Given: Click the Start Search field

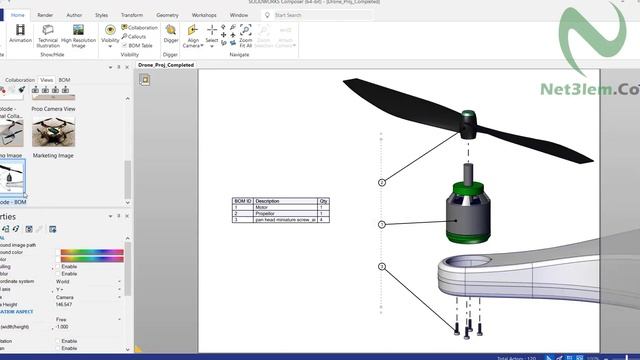Looking at the screenshot, I should click(322, 15).
